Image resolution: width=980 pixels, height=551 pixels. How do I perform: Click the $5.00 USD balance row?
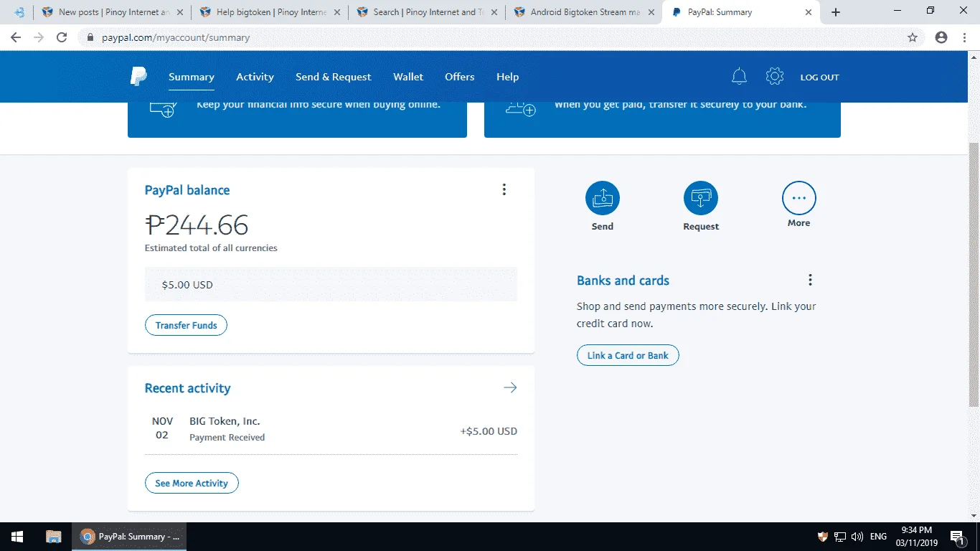pos(331,285)
